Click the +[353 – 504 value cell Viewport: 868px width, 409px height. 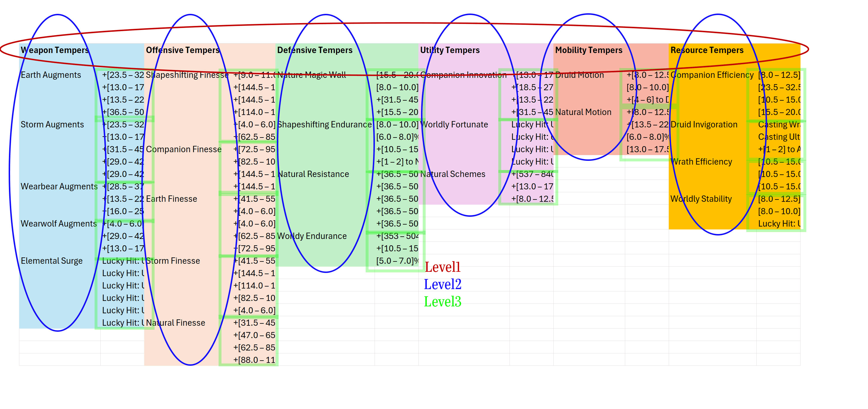point(397,236)
